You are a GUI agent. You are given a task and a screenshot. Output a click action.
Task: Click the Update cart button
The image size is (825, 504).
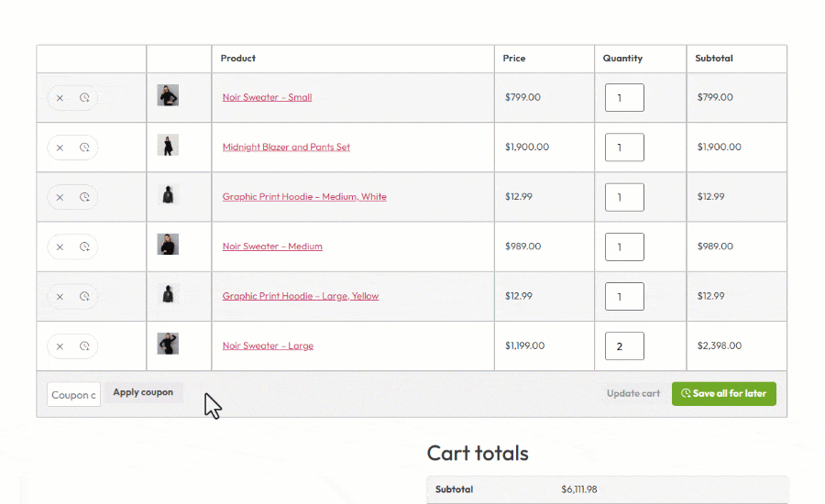pos(632,394)
